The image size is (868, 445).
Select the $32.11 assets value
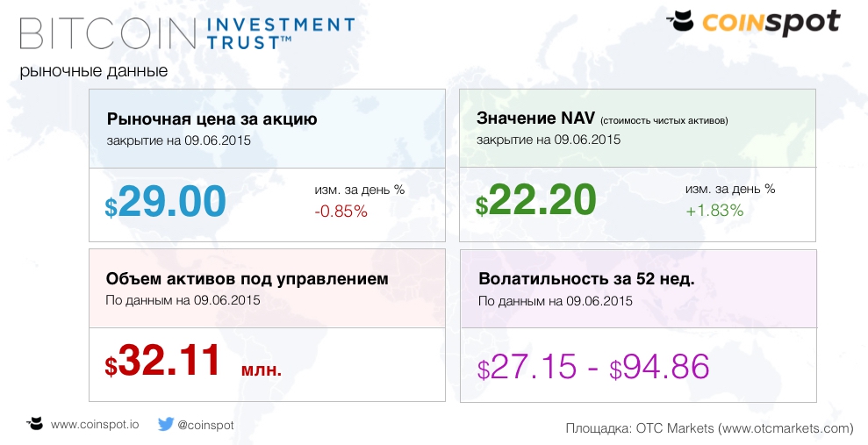pos(163,362)
